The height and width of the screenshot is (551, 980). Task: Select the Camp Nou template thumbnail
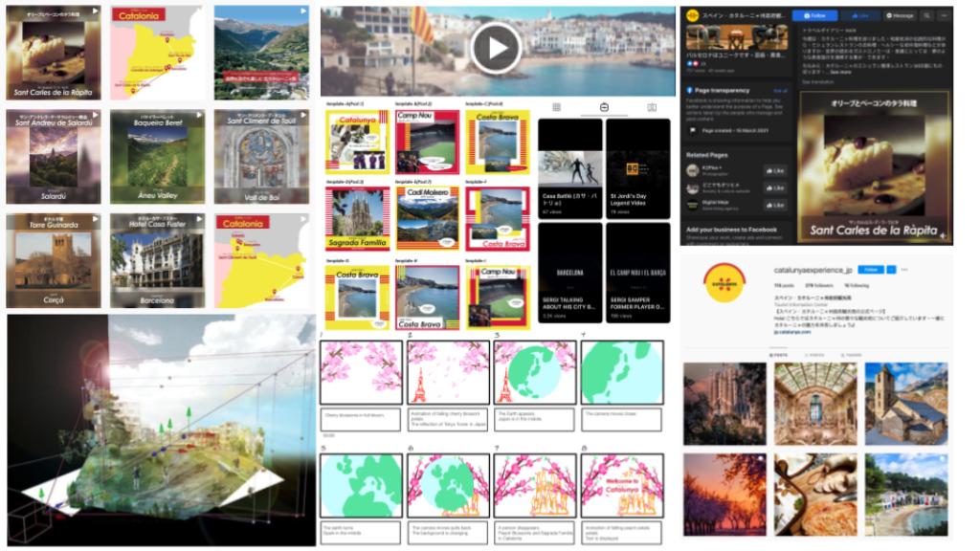click(x=428, y=143)
